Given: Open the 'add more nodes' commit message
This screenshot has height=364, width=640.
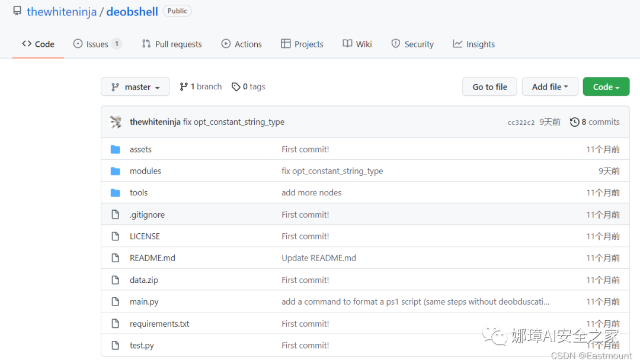Looking at the screenshot, I should pos(312,193).
